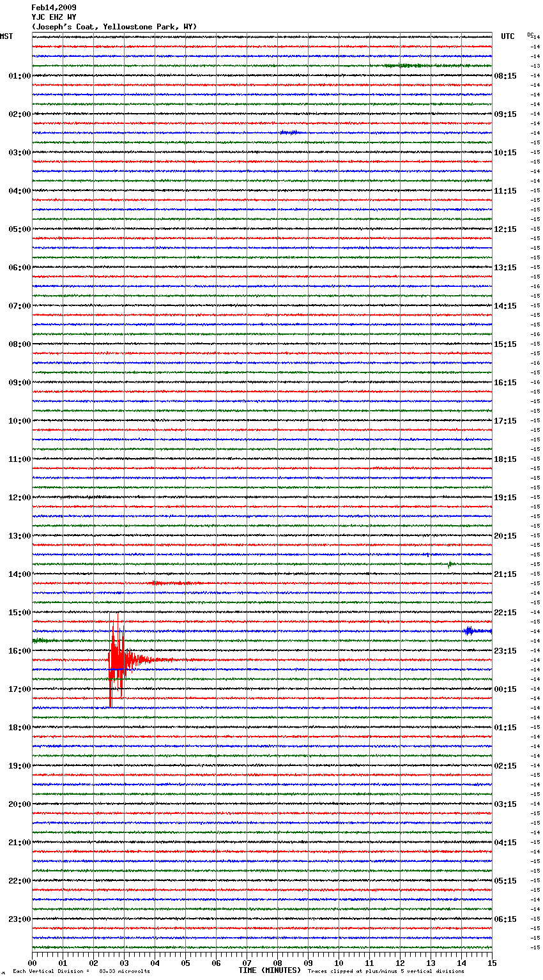Select the 08:00 MST time label
543x980 pixels.
[x=19, y=344]
